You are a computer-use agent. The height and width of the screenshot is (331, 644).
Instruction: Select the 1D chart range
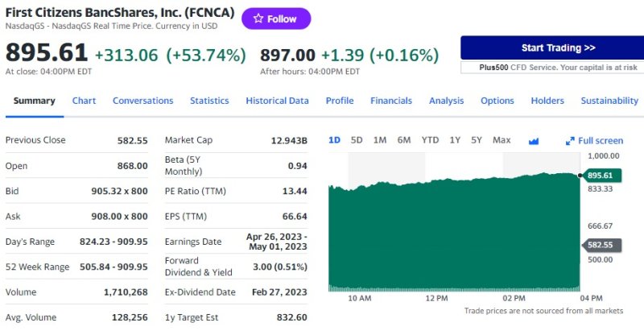[334, 140]
